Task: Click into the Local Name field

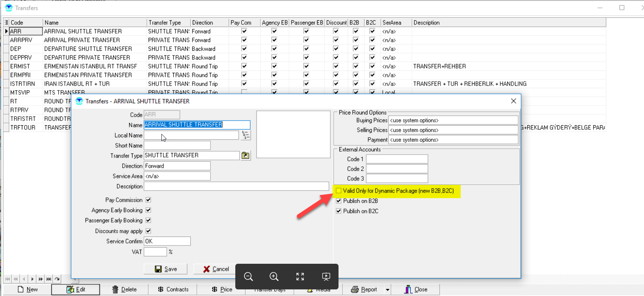Action: [191, 135]
